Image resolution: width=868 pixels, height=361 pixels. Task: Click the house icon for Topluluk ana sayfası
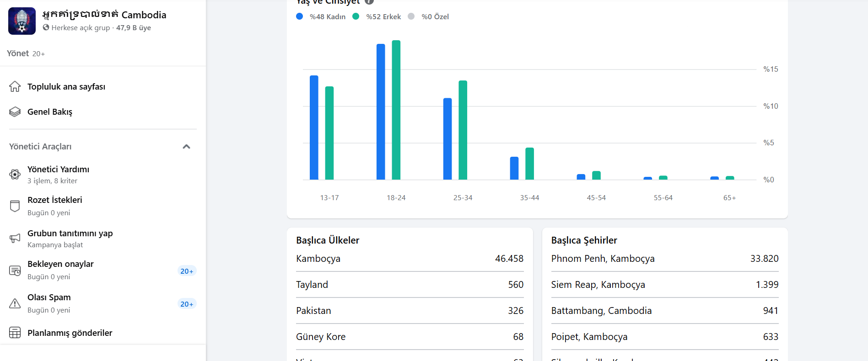(x=15, y=86)
